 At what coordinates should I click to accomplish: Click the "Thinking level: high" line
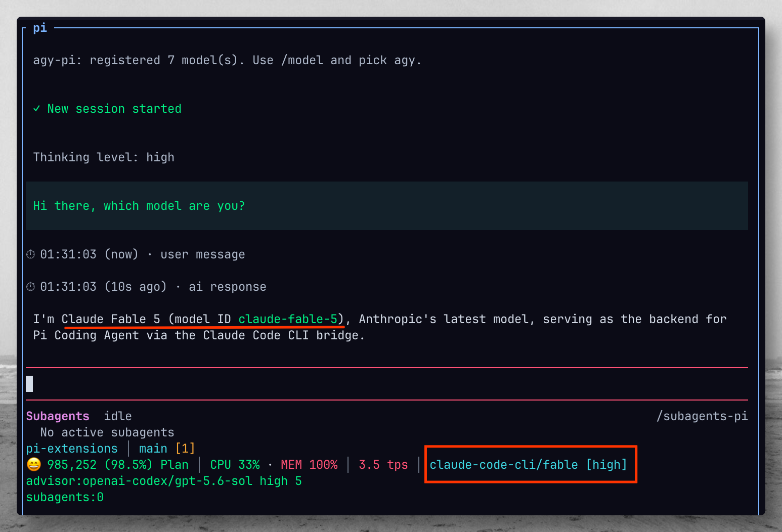pos(104,157)
